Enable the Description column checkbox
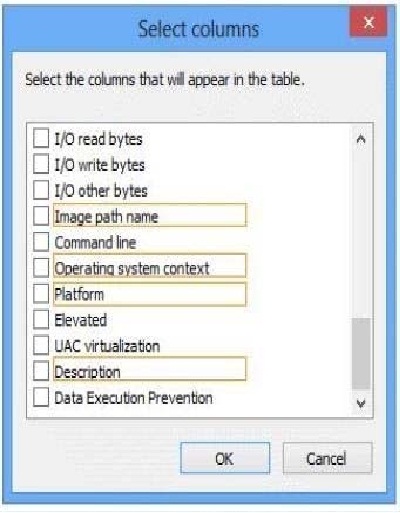The height and width of the screenshot is (513, 400). coord(41,371)
